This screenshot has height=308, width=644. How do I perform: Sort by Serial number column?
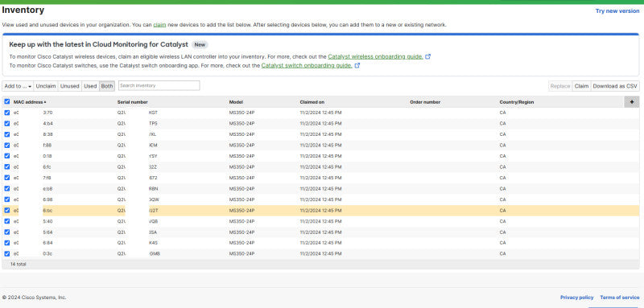point(132,102)
